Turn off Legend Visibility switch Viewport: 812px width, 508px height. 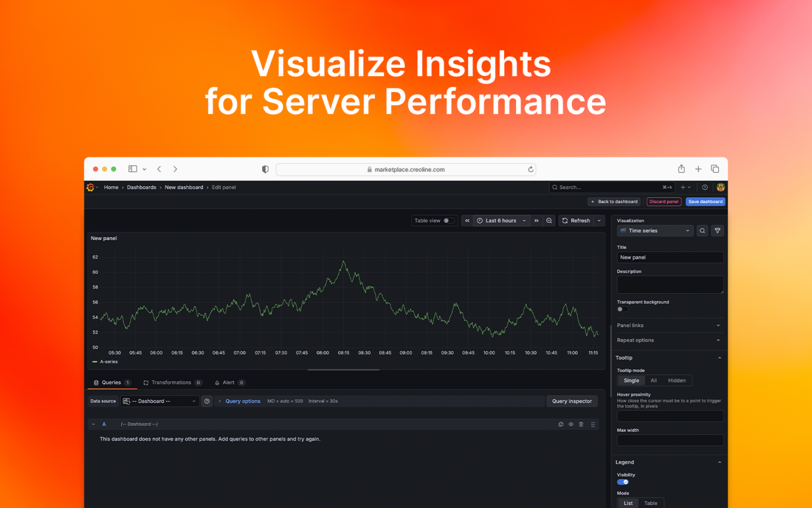pos(623,482)
